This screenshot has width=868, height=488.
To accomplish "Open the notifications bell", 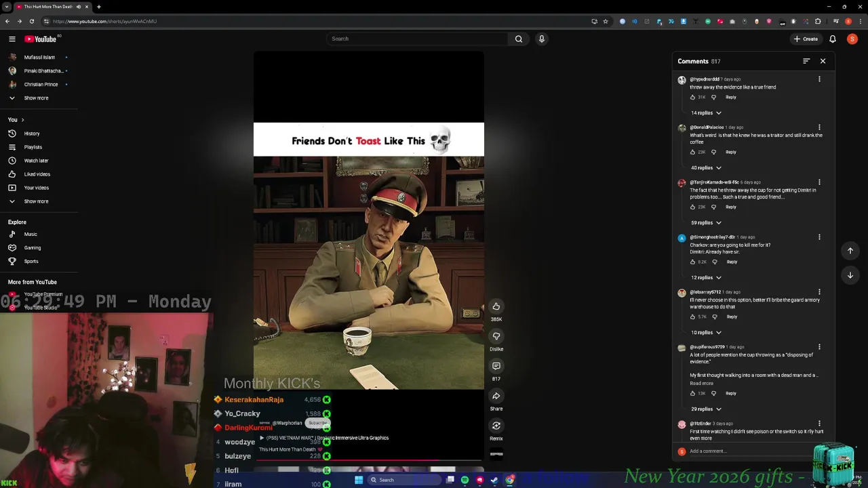I will 833,39.
